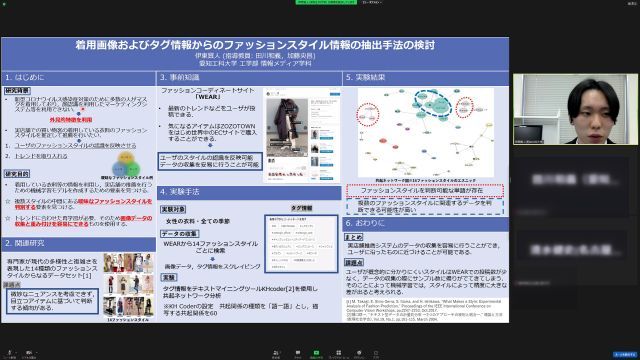This screenshot has width=640, height=360.
Task: Open microphone options arrow next to mute
Action: (16, 352)
